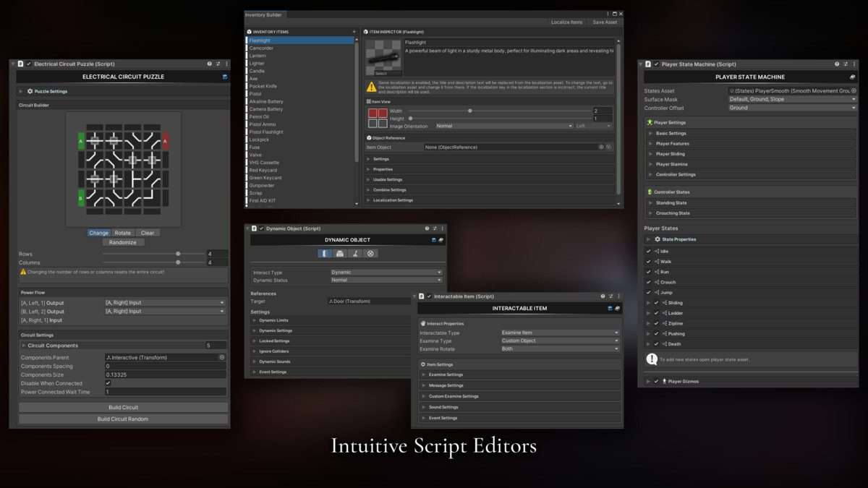Viewport: 868px width, 488px height.
Task: Add a new inventory item with plus icon
Action: (354, 32)
